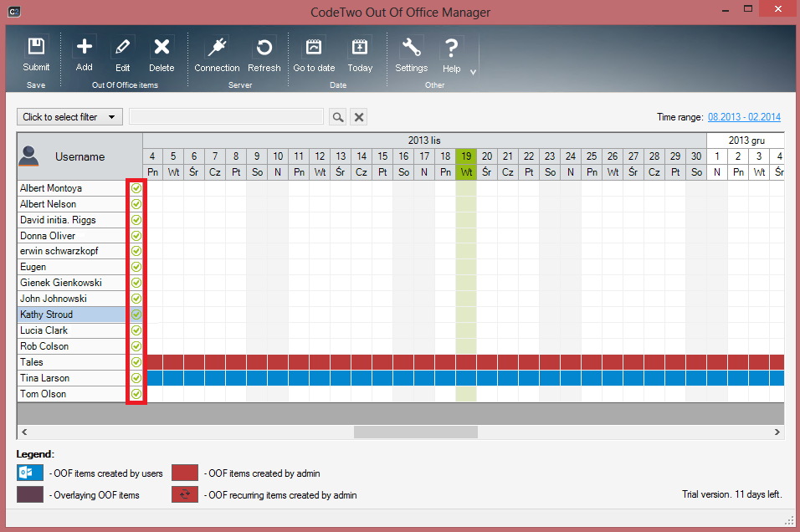Select user Donna Oliver

pyautogui.click(x=71, y=236)
